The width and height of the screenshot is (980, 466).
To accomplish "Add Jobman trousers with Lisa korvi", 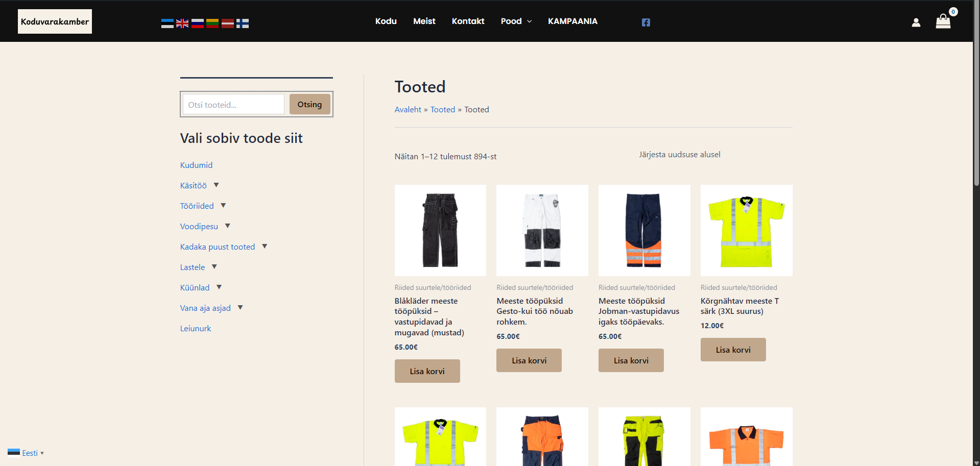I will 631,360.
